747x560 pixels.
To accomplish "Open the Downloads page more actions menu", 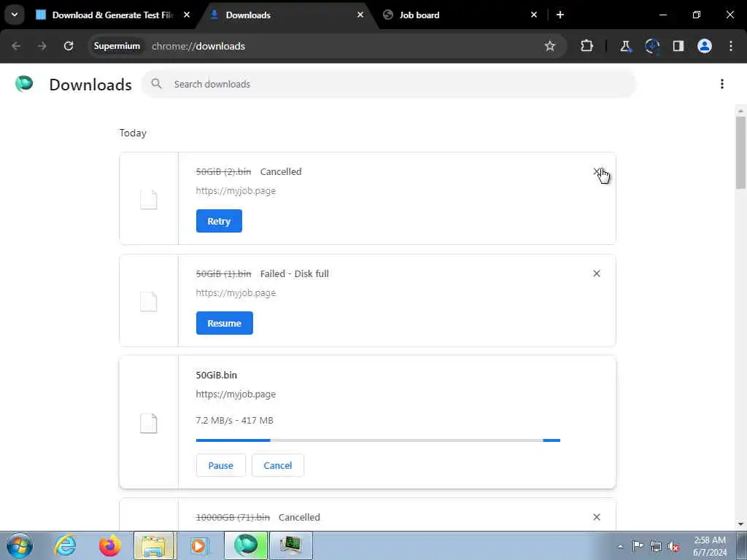I will (x=722, y=84).
